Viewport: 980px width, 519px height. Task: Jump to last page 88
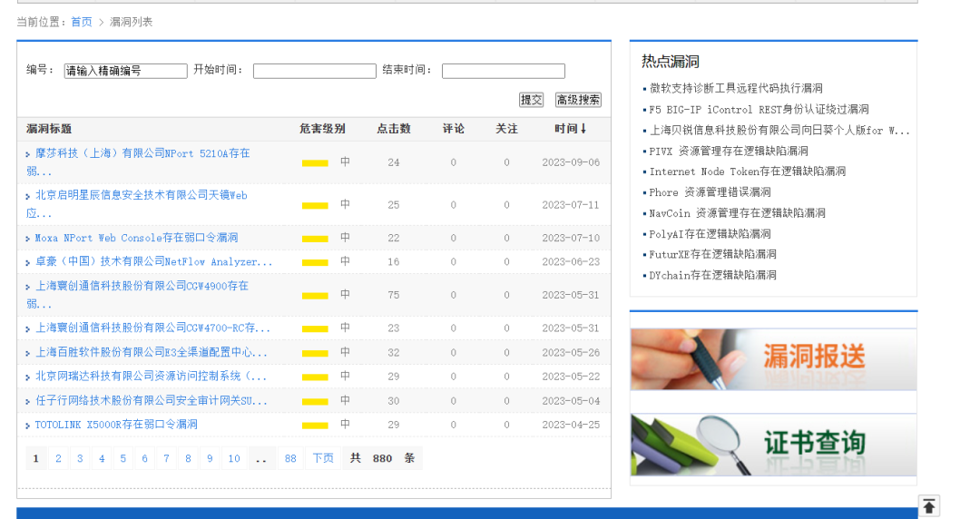pyautogui.click(x=290, y=458)
